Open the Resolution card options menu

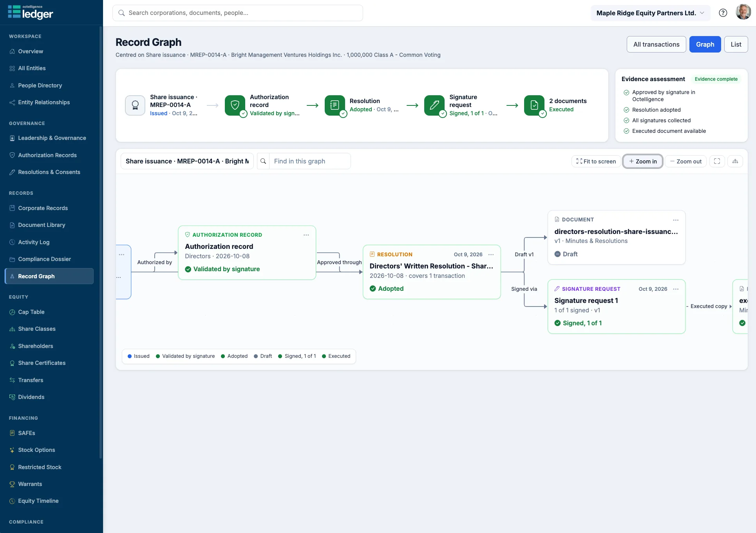491,254
